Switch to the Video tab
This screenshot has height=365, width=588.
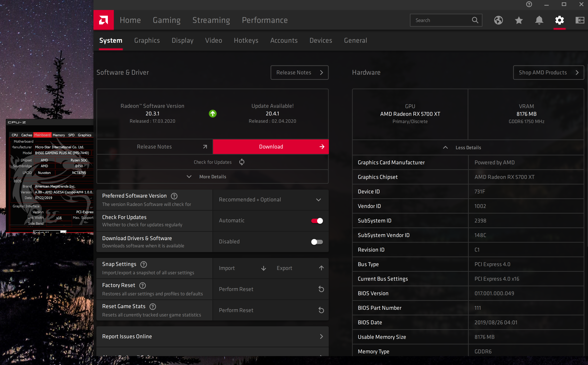pos(213,41)
